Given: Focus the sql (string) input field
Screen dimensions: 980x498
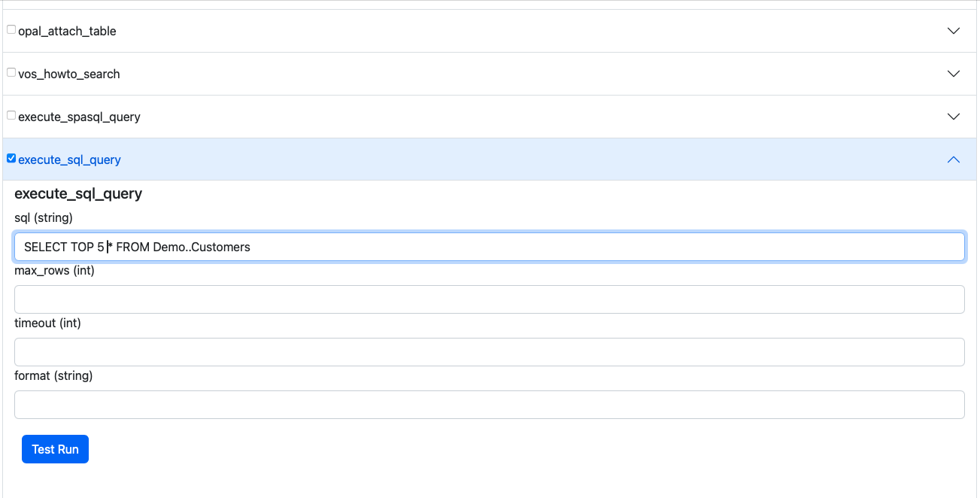Looking at the screenshot, I should pos(490,247).
